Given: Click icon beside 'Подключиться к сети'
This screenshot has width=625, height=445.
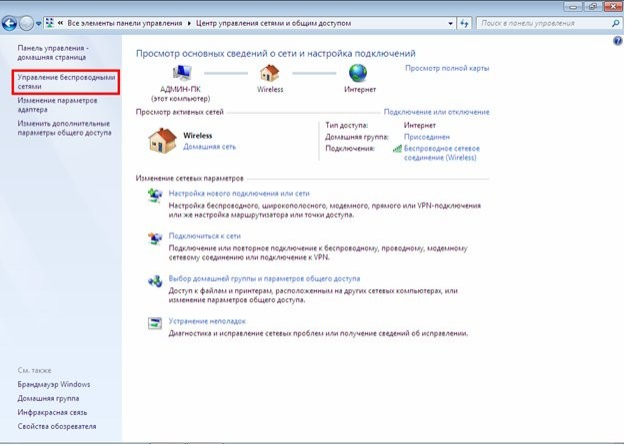Looking at the screenshot, I should click(155, 238).
